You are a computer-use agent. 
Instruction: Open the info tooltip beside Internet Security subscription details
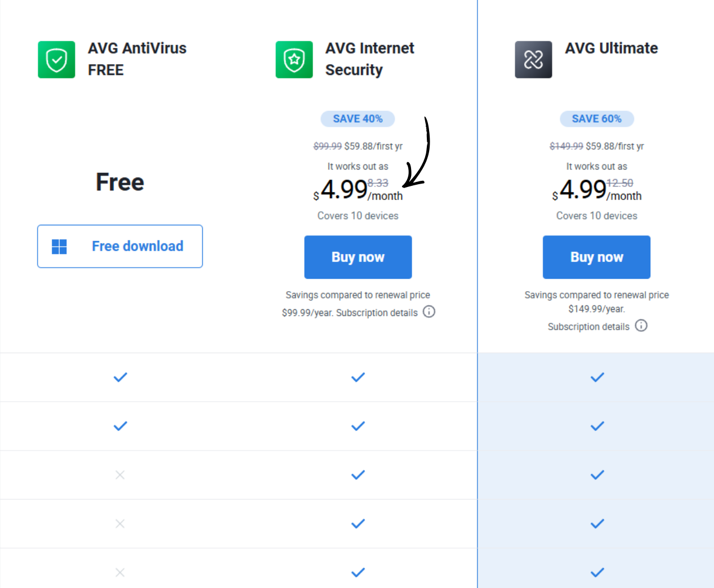point(429,311)
